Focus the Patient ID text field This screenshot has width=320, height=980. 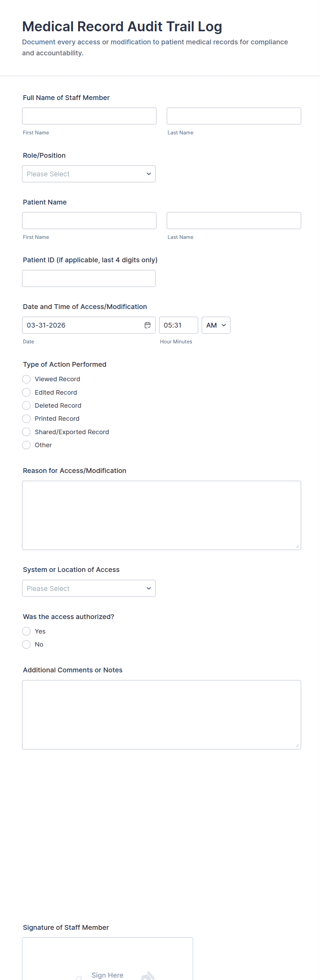pyautogui.click(x=89, y=278)
